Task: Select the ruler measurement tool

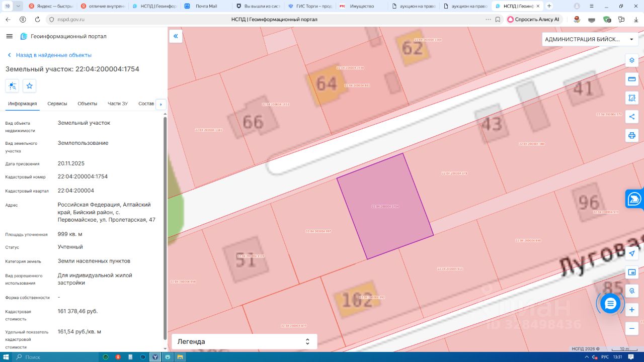Action: point(632,79)
